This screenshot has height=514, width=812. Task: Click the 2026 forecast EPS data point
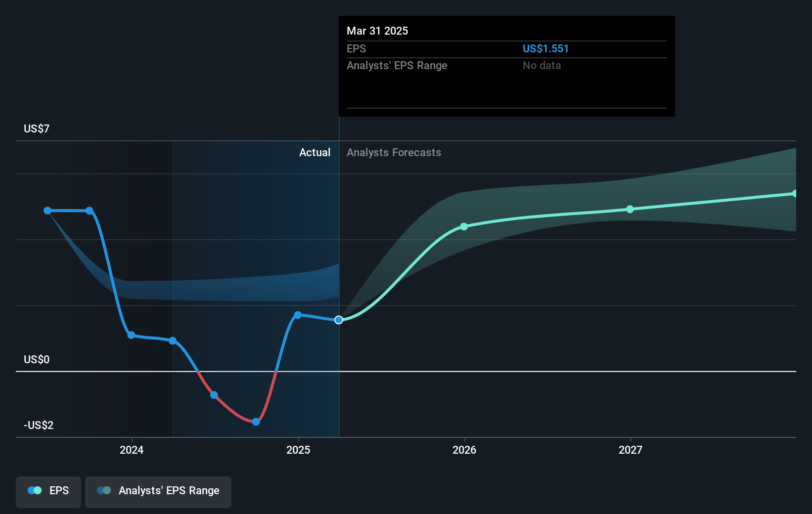[464, 227]
